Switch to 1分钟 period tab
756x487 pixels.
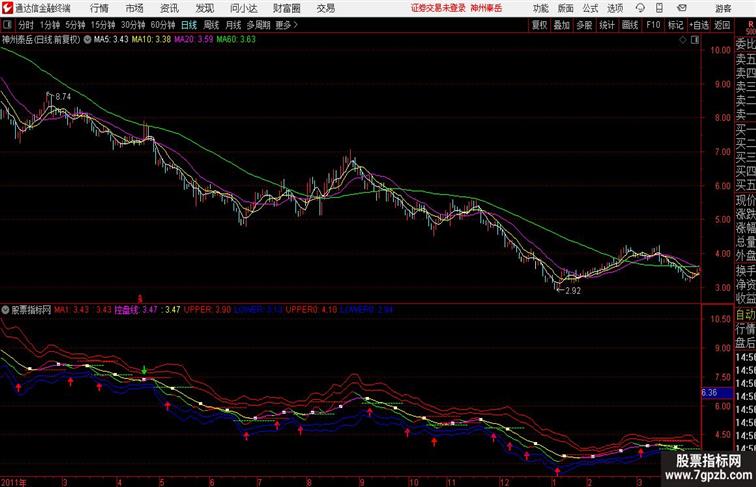(x=50, y=25)
